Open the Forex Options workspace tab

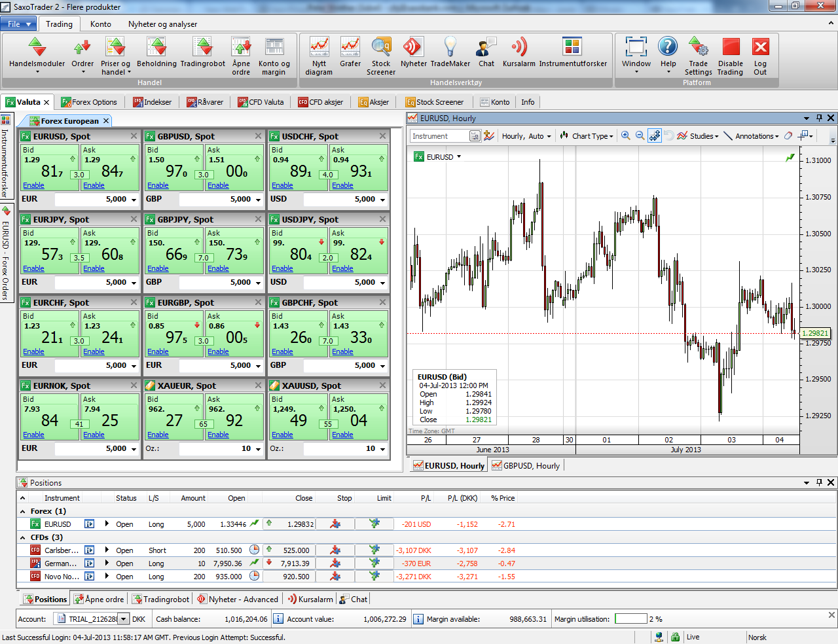(x=89, y=102)
